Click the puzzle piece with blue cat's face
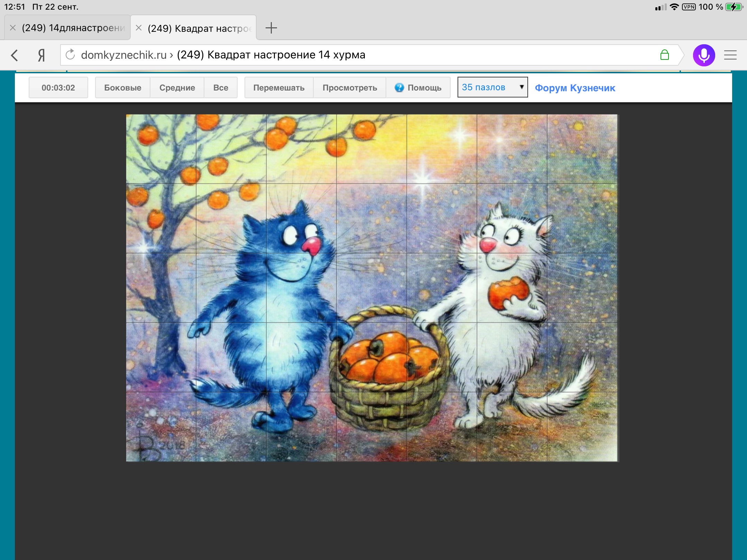 pyautogui.click(x=301, y=218)
